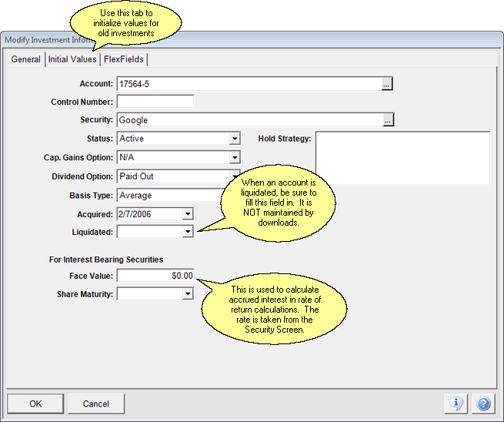The width and height of the screenshot is (504, 422).
Task: Click the info icon button
Action: pos(456,404)
